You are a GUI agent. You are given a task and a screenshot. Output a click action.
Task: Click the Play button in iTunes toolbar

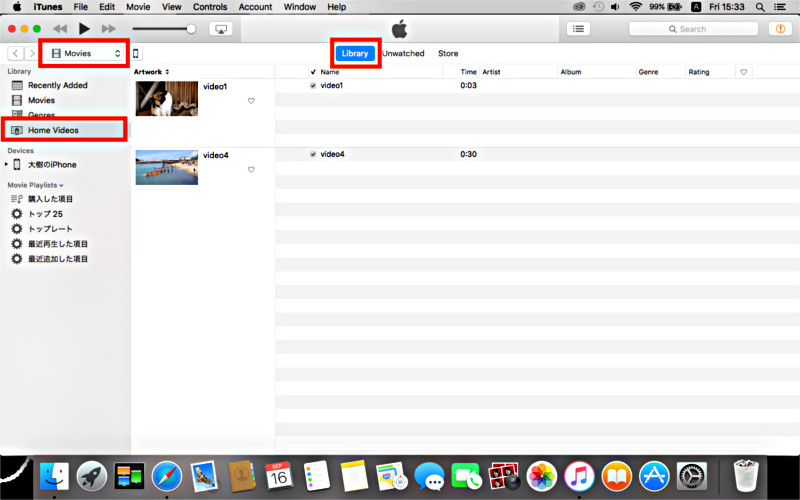coord(84,29)
